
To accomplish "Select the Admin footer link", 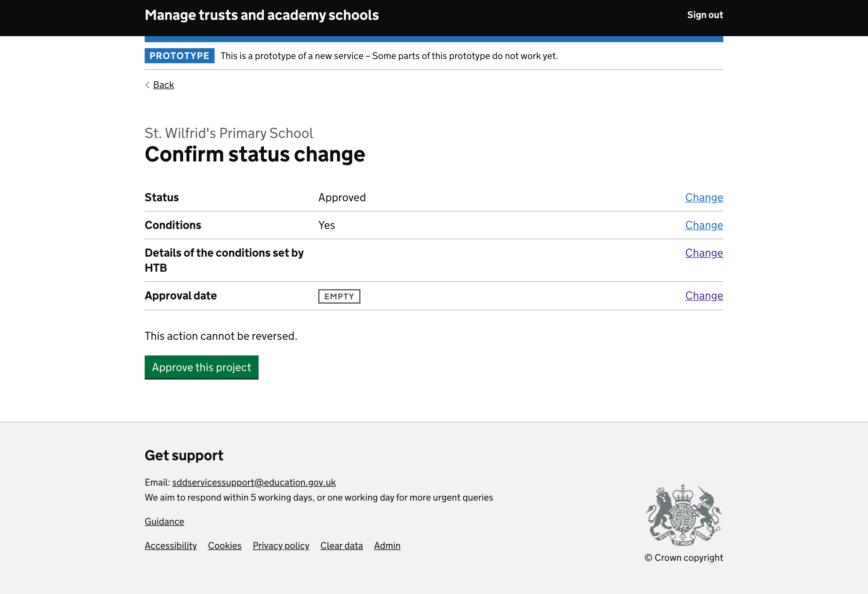I will 387,545.
